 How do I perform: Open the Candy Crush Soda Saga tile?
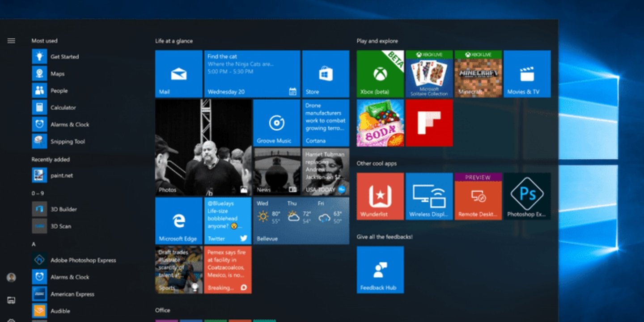coord(380,122)
